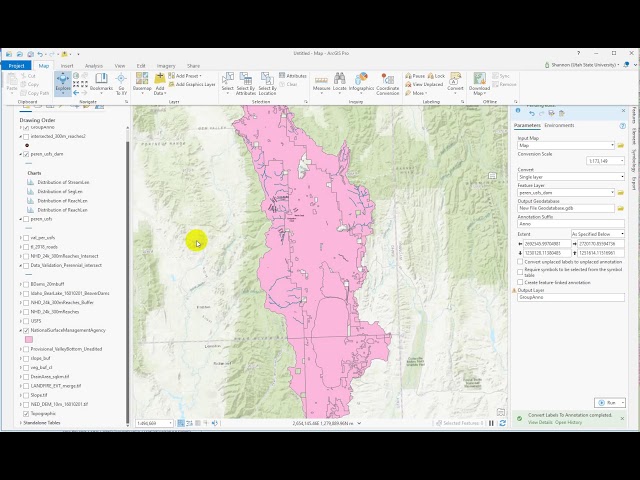This screenshot has width=640, height=480.
Task: Switch to the Analysis ribbon tab
Action: [x=93, y=66]
